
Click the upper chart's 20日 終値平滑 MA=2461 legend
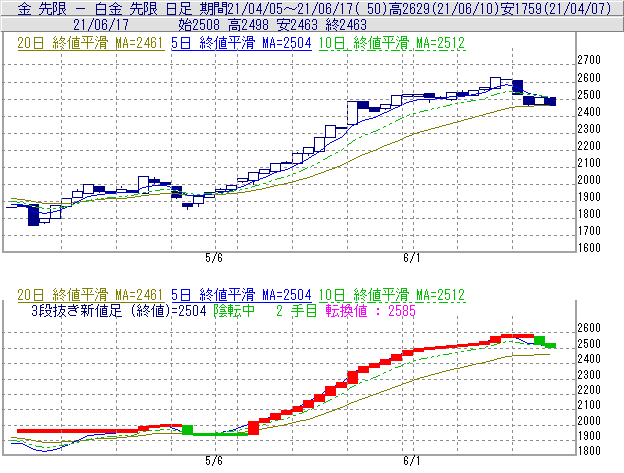coord(90,43)
